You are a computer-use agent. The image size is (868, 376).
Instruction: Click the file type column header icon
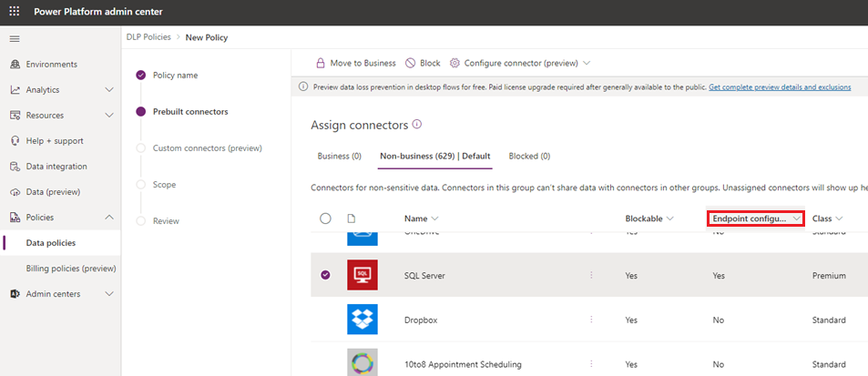[x=351, y=218]
